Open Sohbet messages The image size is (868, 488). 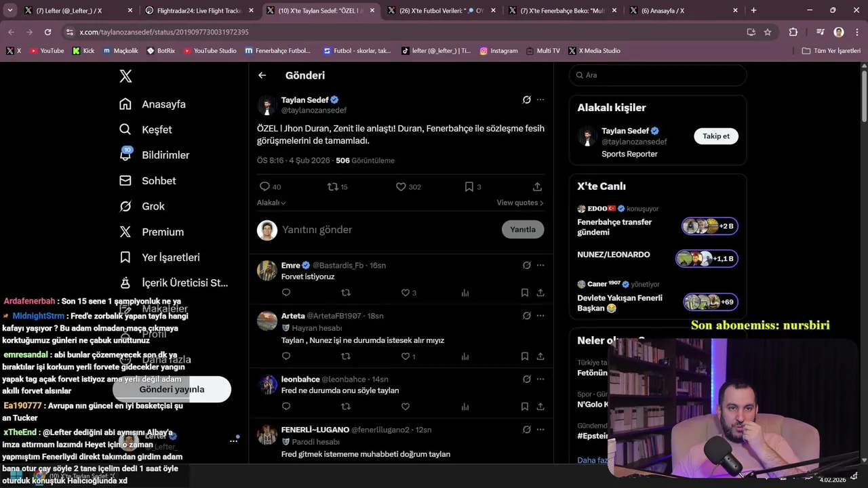[x=147, y=181]
